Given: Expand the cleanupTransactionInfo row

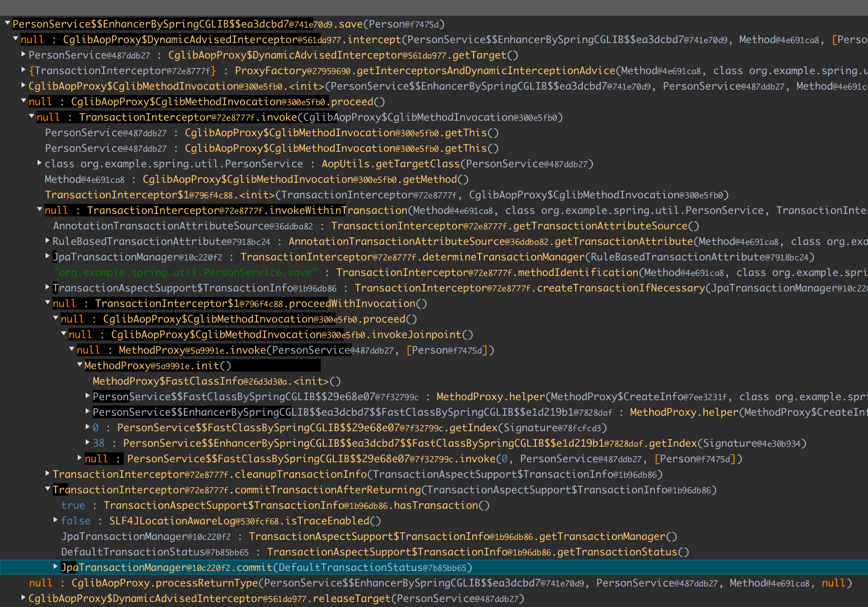Looking at the screenshot, I should coord(48,473).
